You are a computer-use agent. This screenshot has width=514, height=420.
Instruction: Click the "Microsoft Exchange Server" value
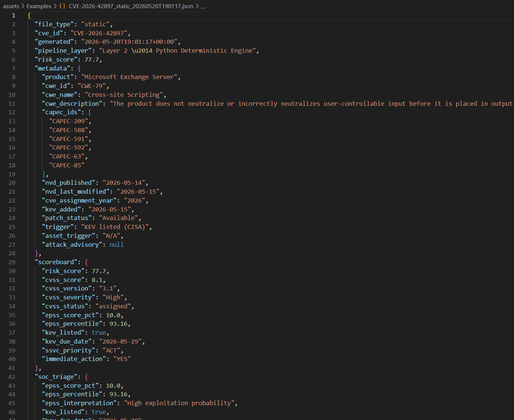click(129, 77)
